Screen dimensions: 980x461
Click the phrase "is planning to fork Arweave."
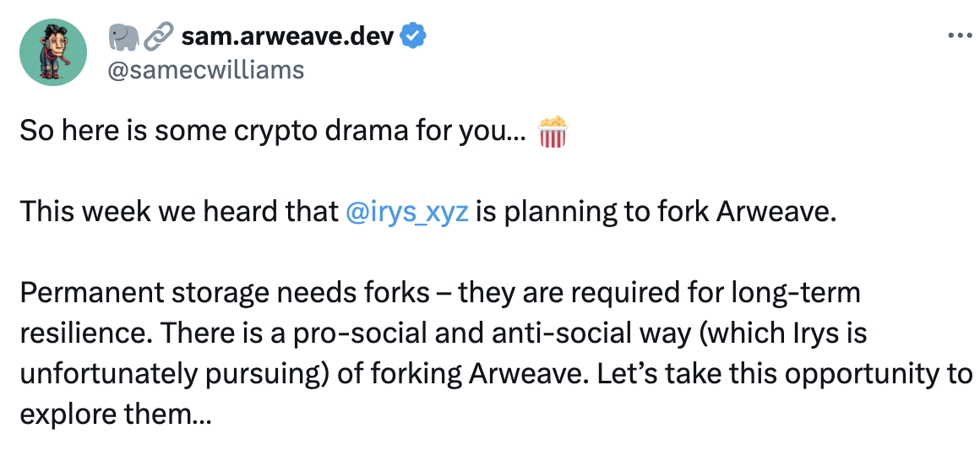[x=656, y=211]
